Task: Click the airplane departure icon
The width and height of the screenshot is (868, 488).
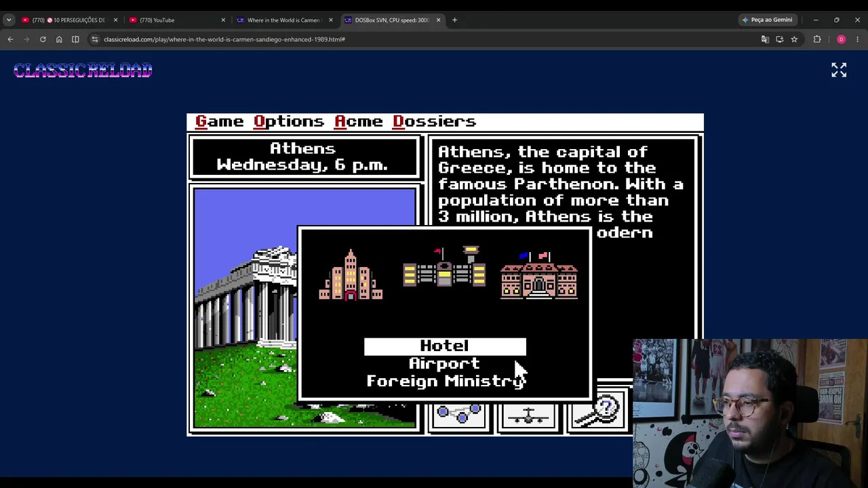Action: click(528, 416)
